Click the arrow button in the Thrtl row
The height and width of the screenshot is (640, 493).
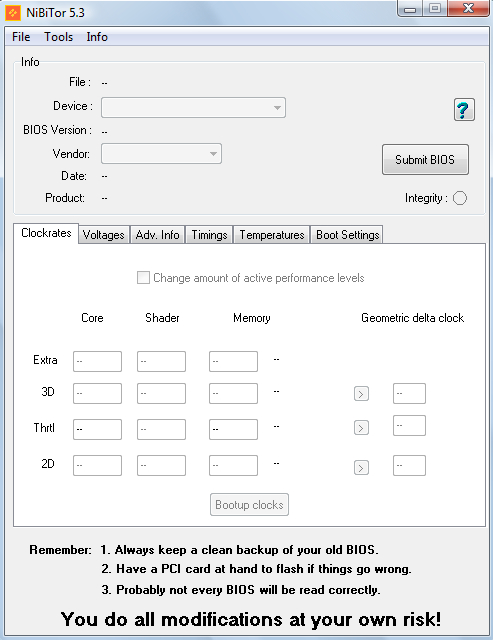[361, 428]
